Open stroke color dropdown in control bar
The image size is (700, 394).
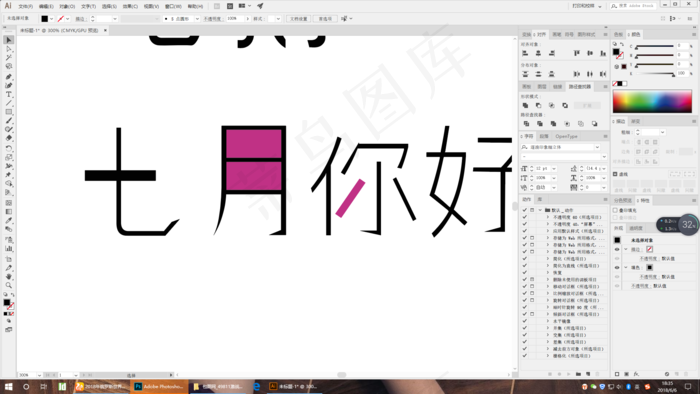click(68, 19)
